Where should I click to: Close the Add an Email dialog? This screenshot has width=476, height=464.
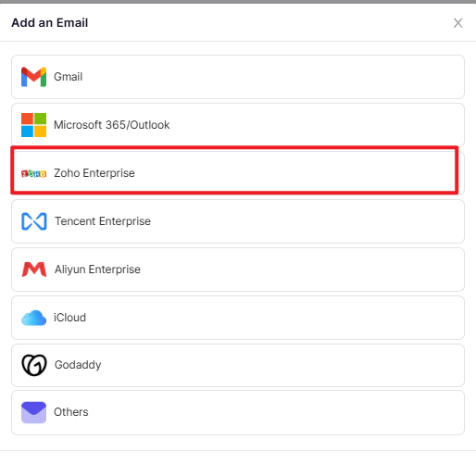[x=458, y=23]
